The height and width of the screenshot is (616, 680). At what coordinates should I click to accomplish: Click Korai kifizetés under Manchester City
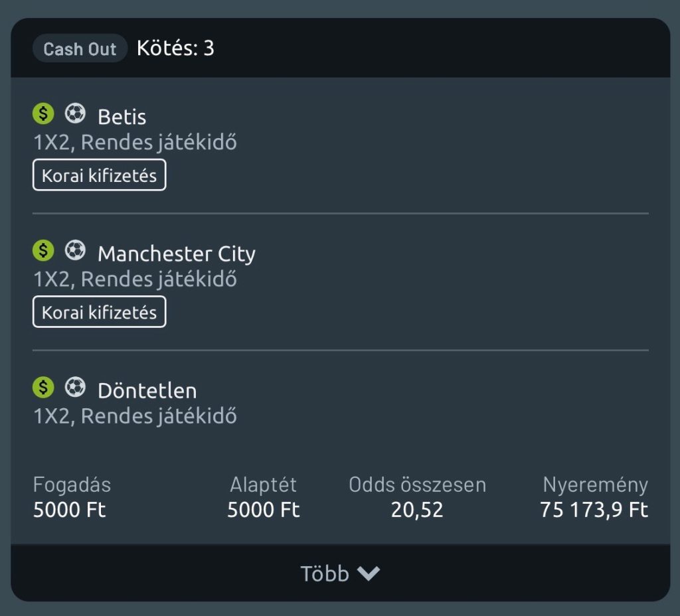100,313
